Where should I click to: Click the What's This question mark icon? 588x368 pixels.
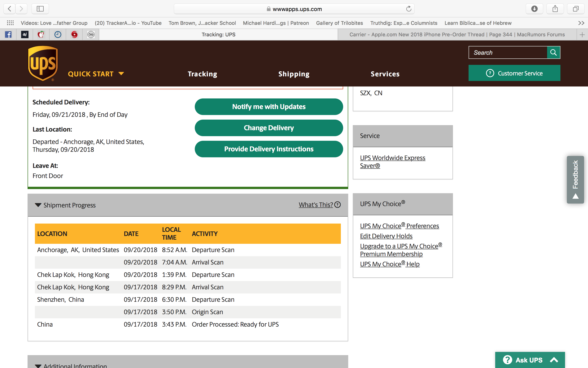tap(337, 205)
